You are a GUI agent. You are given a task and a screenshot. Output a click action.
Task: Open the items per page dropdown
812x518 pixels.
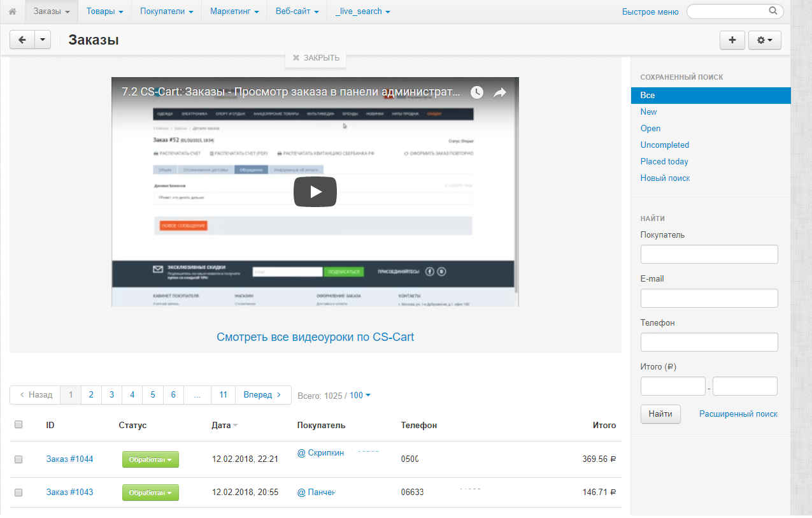(360, 396)
